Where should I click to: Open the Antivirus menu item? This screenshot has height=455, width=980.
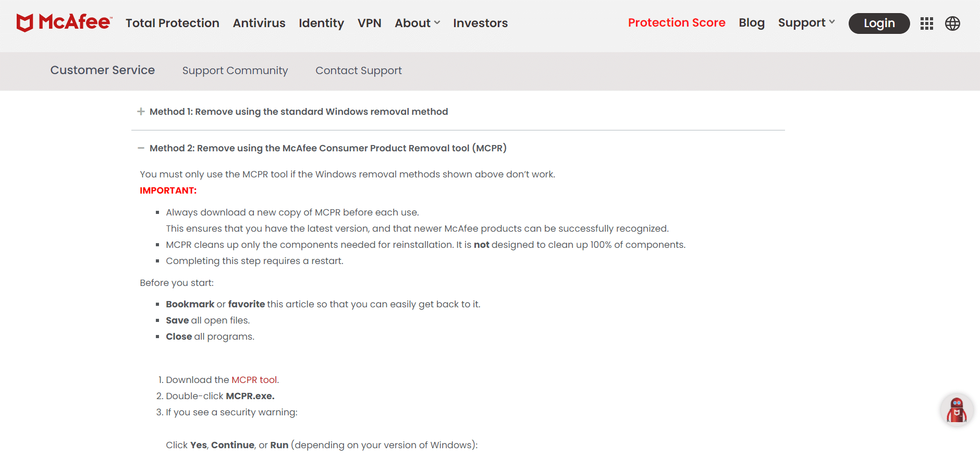[x=259, y=23]
